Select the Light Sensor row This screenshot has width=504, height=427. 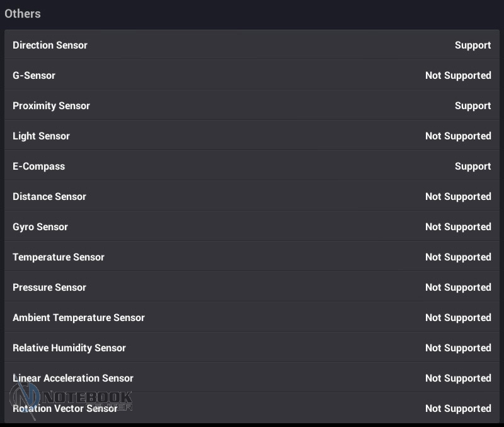tap(252, 135)
